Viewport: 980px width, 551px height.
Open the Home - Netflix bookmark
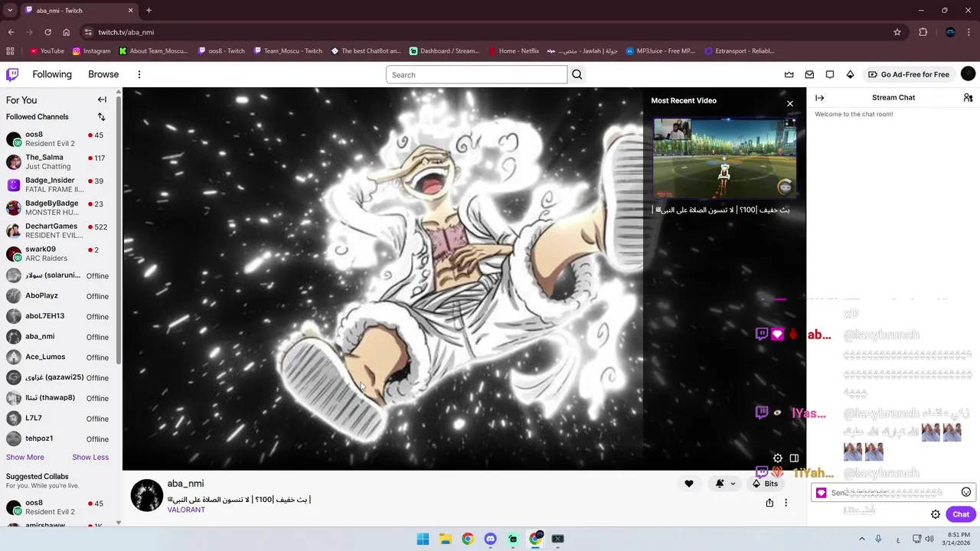[514, 51]
